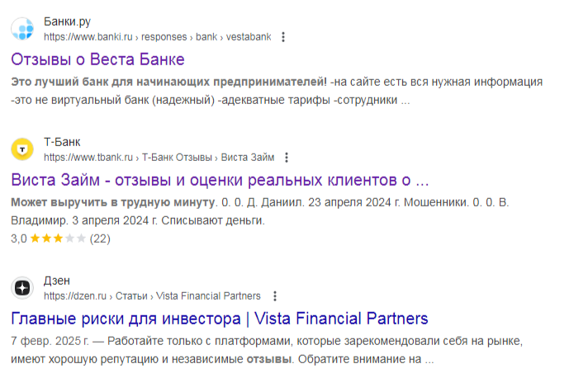Open the "Виста Займ - отзывы и оценки" result

pos(220,180)
